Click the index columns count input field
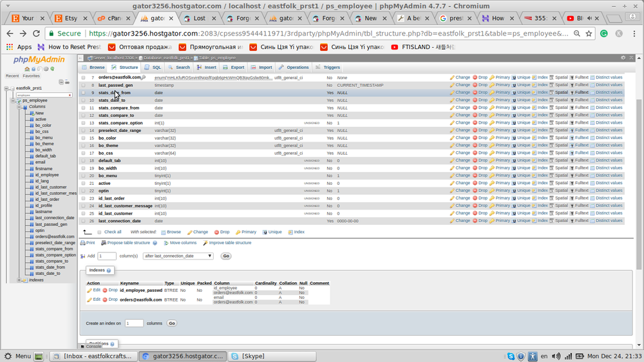644x362 pixels. 135,323
